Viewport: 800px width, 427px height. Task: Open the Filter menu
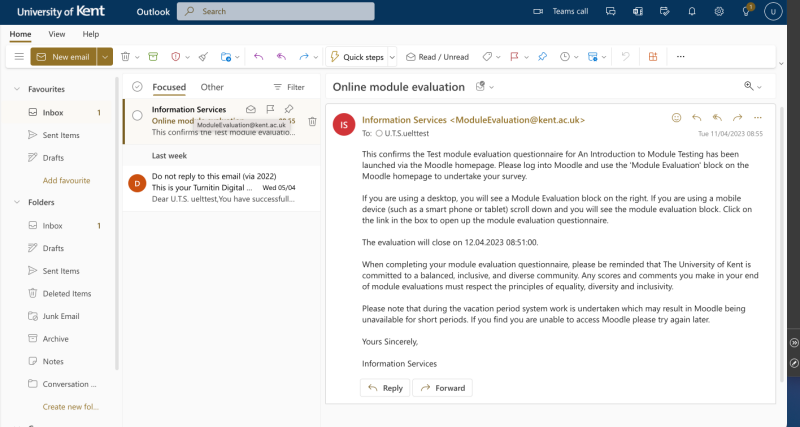[x=289, y=87]
